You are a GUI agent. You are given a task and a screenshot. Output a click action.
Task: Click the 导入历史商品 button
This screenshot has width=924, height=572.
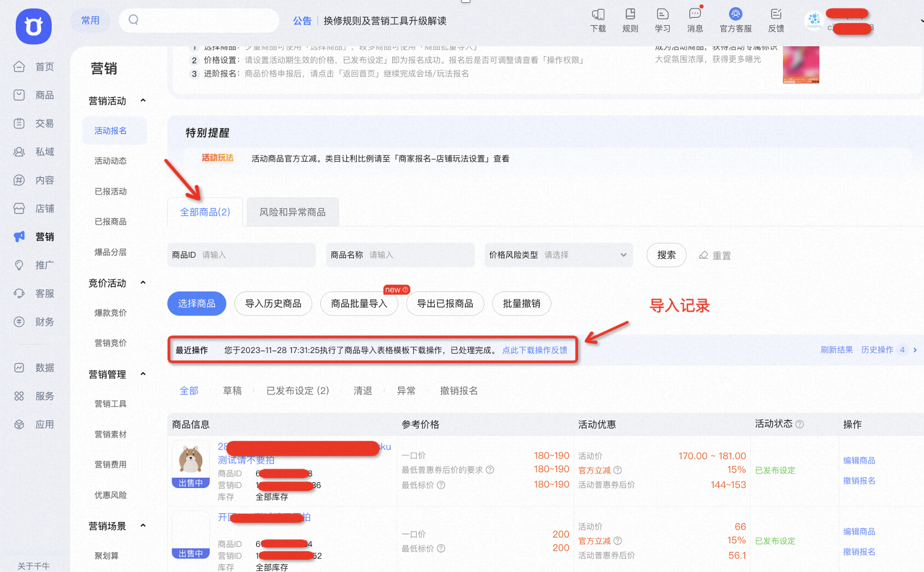click(273, 303)
